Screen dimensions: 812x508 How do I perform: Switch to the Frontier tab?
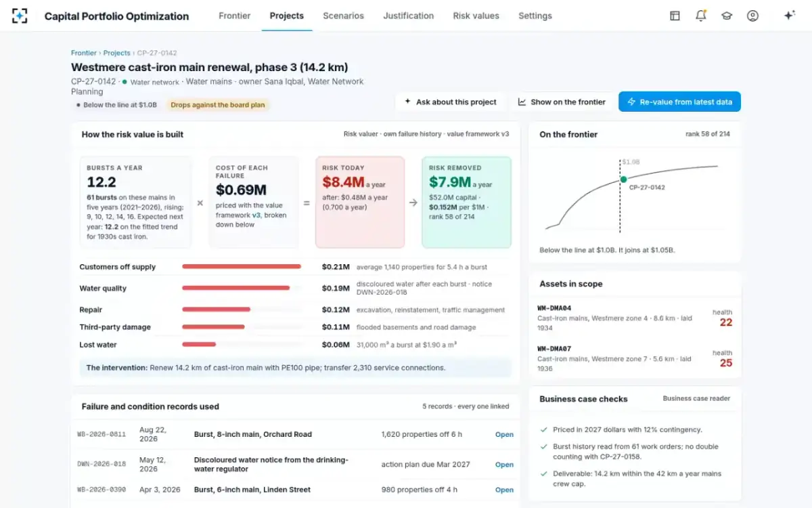pos(235,16)
